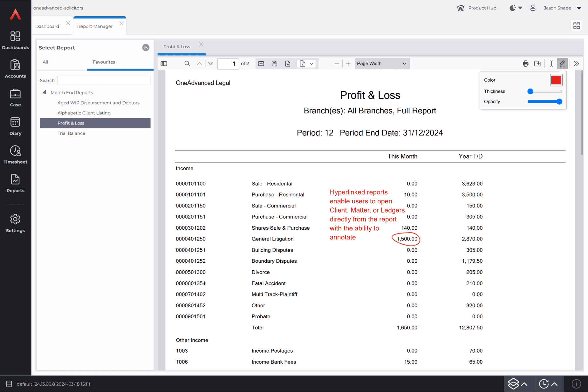Open the Page Width zoom dropdown
This screenshot has height=392, width=588.
pos(381,64)
